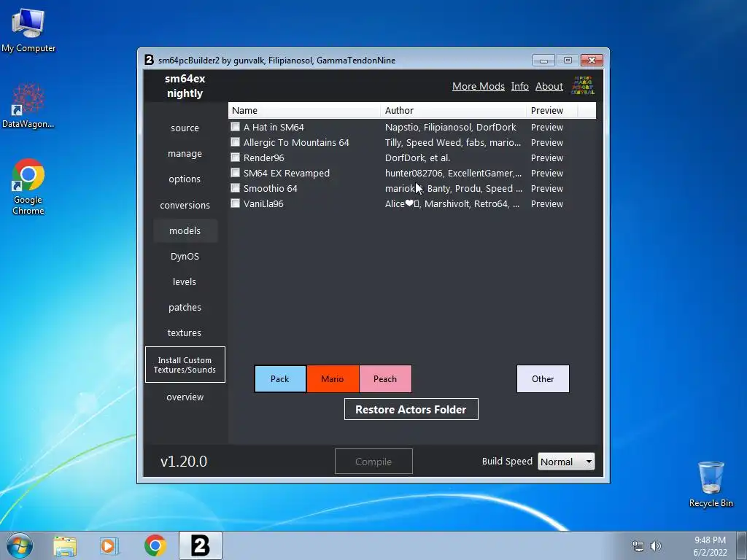Click the Super Mario Romhack Central logo
This screenshot has width=747, height=560.
pos(583,86)
